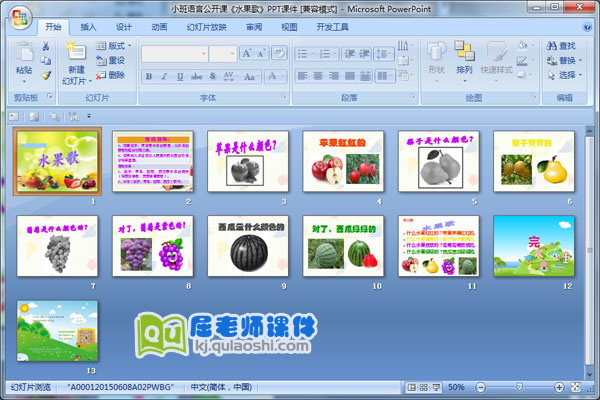
Task: Select the Format Painter brush
Action: coord(46,75)
